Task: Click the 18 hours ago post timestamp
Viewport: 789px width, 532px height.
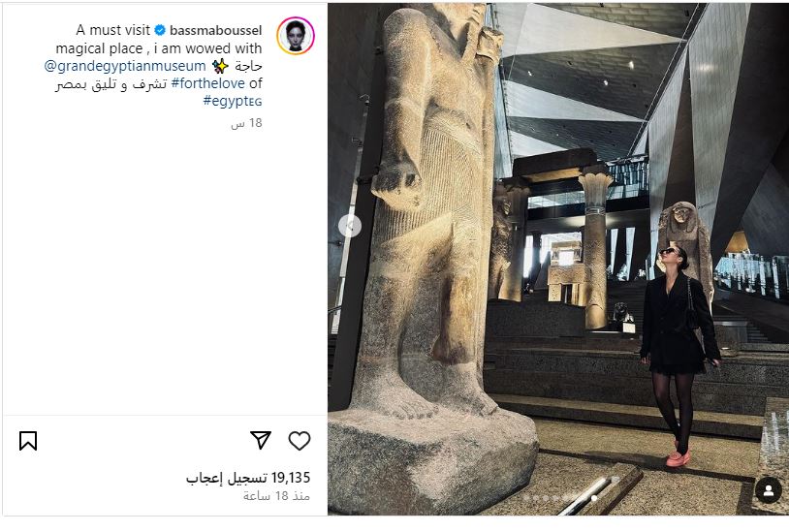Action: [x=276, y=496]
